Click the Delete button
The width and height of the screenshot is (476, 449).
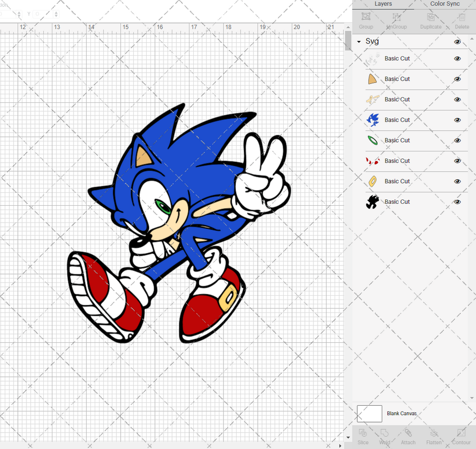(x=461, y=20)
